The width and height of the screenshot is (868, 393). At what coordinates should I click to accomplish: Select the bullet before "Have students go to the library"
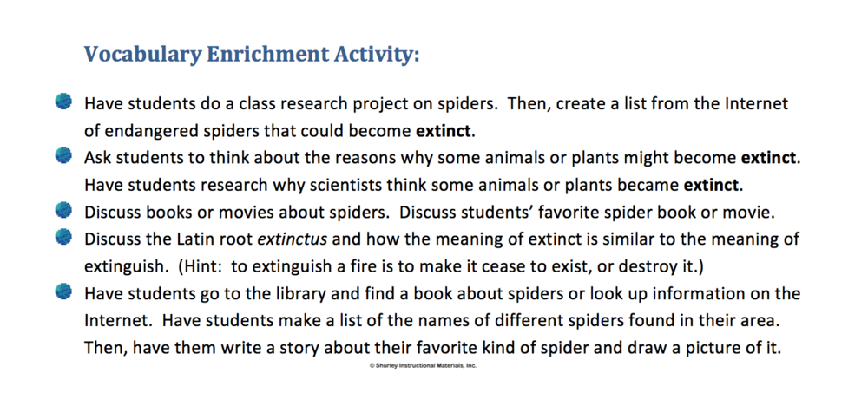point(62,291)
